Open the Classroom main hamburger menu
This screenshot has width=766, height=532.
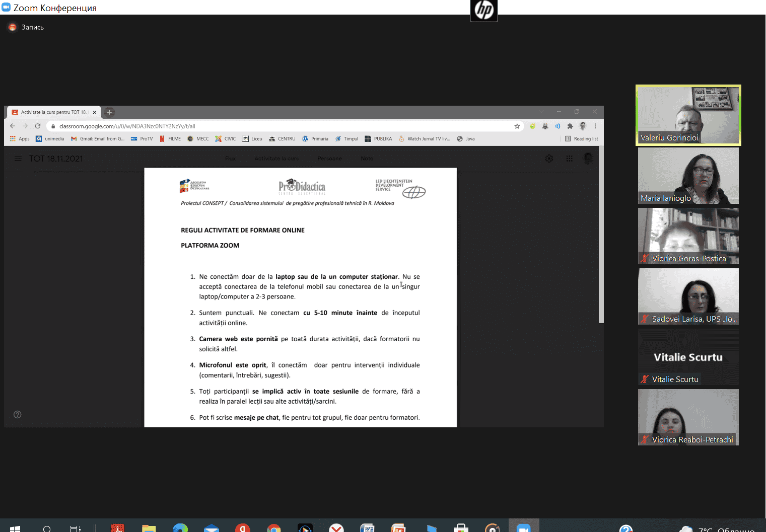click(18, 159)
